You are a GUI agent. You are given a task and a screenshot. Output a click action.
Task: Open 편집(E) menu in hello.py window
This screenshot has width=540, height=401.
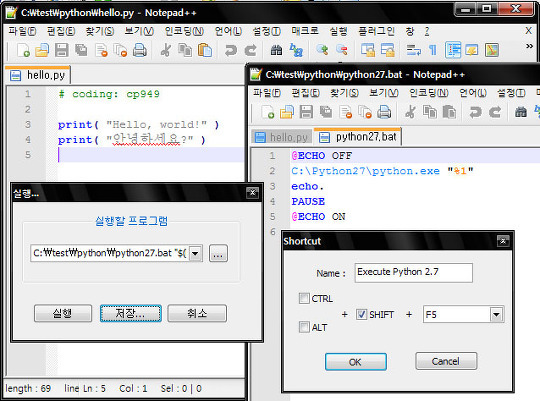pyautogui.click(x=61, y=31)
